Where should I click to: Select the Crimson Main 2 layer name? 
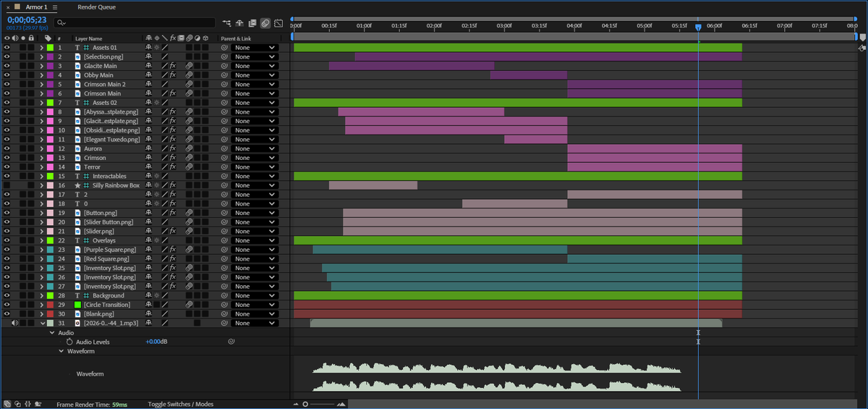coord(104,84)
